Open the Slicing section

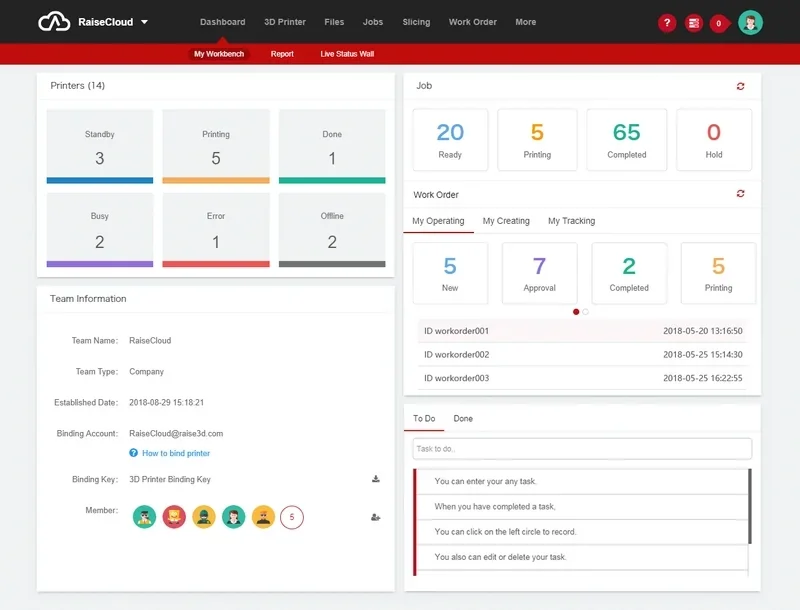pos(416,21)
